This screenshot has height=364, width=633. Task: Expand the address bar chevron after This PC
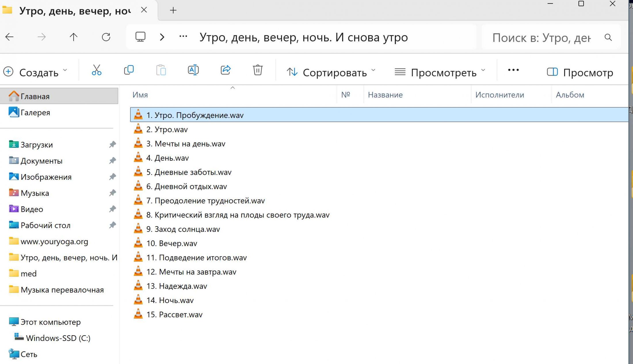coord(162,37)
